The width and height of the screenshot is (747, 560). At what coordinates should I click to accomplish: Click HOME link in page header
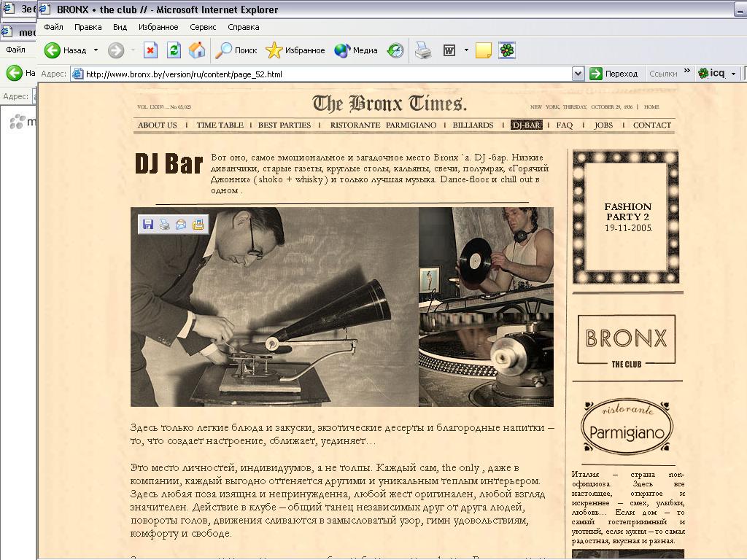point(651,106)
